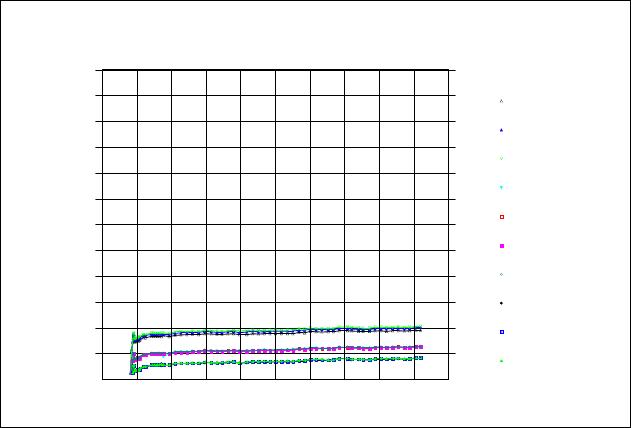Select the filled dark blue triangle legend marker

[501, 130]
